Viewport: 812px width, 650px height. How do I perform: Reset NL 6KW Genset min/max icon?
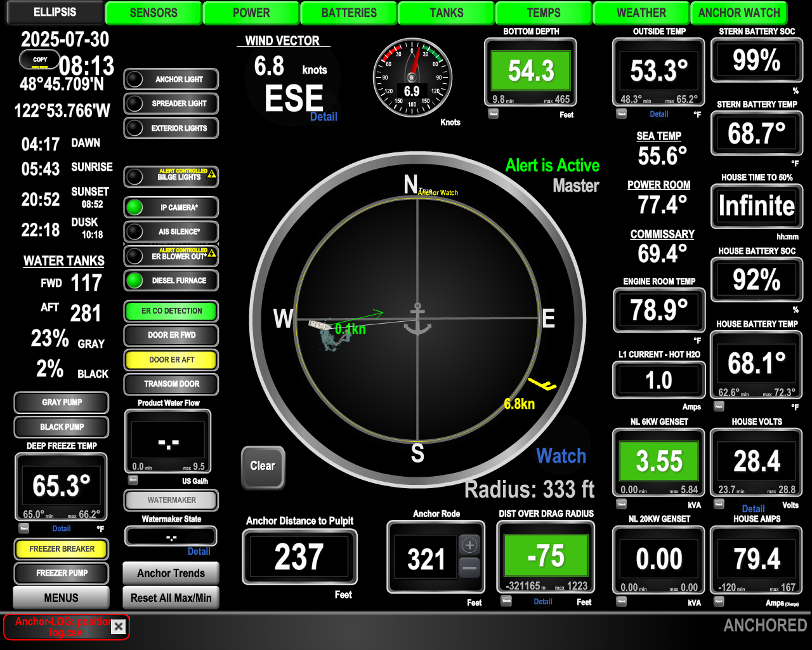click(622, 505)
